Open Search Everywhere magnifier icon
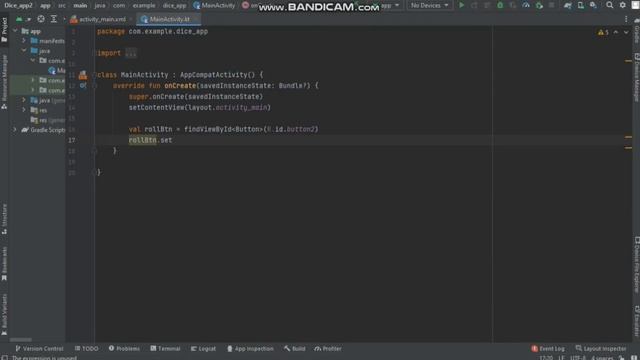640x360 pixels. [609, 5]
